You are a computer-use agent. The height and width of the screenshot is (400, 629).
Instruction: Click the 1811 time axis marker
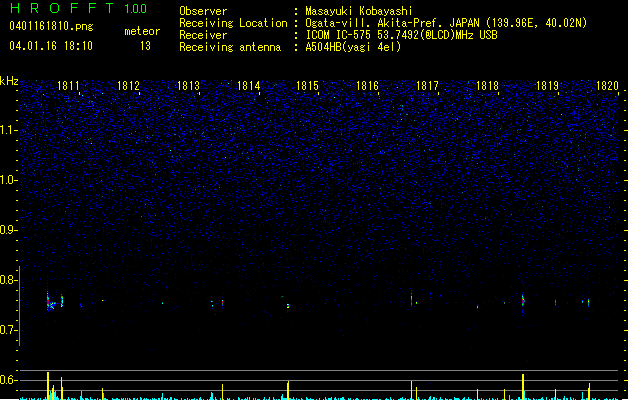click(x=68, y=86)
